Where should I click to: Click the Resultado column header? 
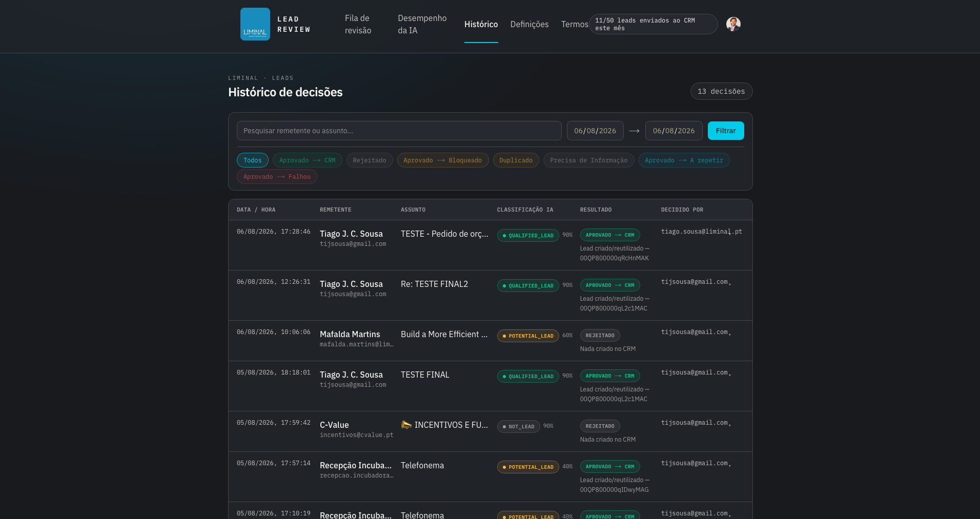pos(596,210)
